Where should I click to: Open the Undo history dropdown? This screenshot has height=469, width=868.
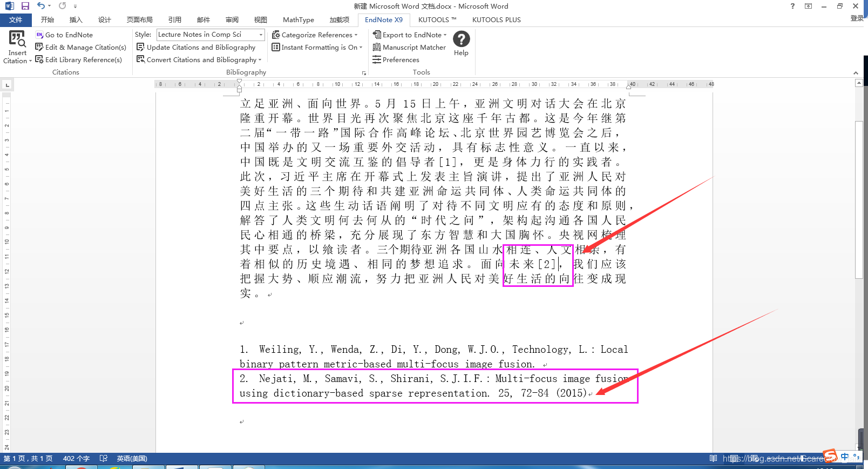(49, 6)
